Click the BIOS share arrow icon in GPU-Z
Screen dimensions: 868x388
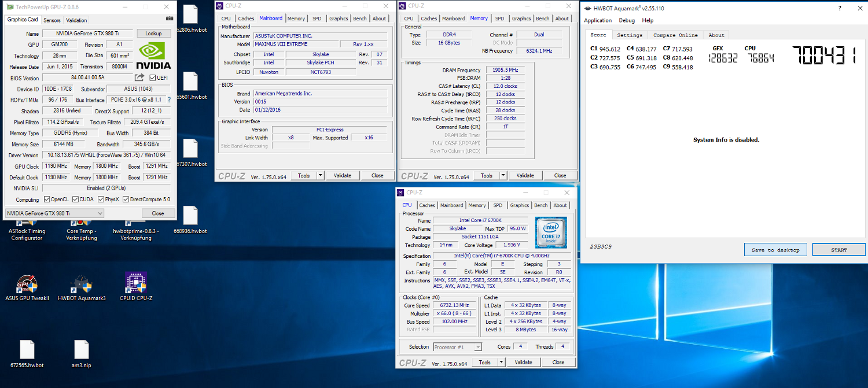pyautogui.click(x=139, y=77)
